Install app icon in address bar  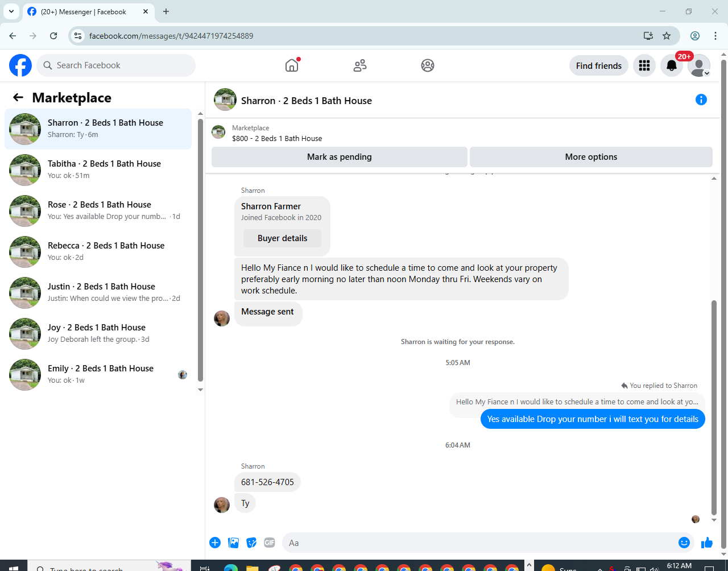tap(648, 36)
